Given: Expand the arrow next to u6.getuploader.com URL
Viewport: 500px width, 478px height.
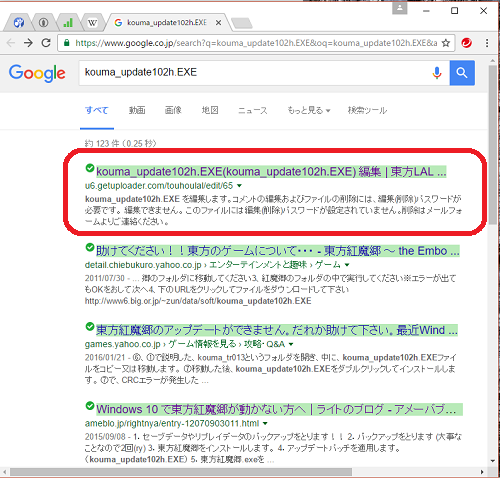Looking at the screenshot, I should pos(239,186).
